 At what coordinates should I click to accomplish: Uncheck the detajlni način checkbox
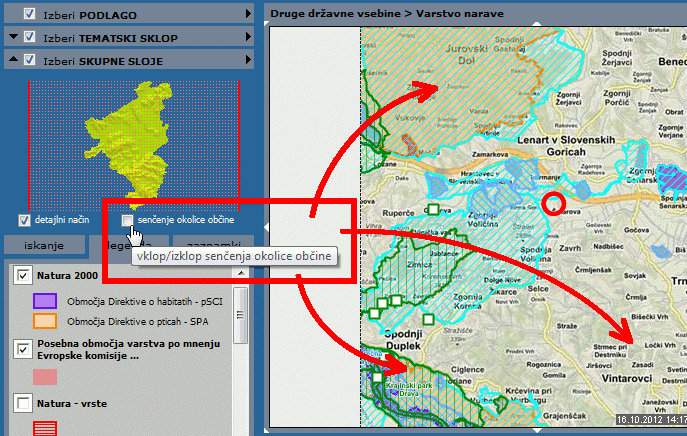pyautogui.click(x=24, y=219)
